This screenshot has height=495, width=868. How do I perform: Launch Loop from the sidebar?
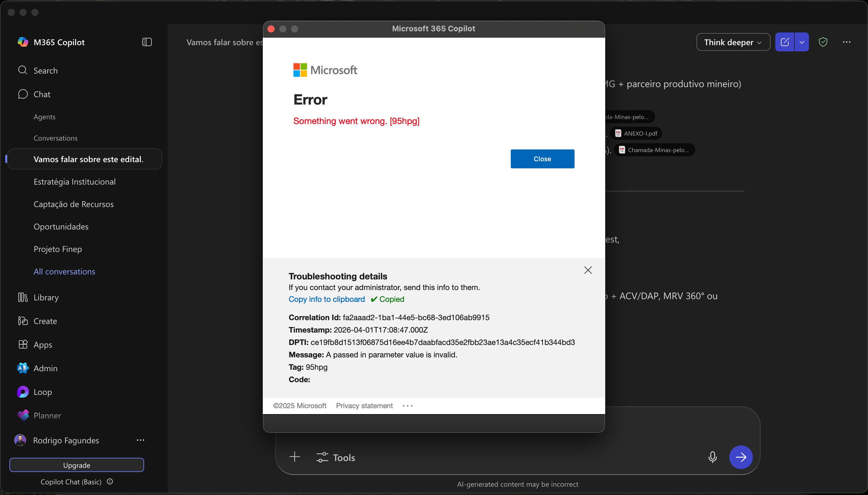click(43, 392)
